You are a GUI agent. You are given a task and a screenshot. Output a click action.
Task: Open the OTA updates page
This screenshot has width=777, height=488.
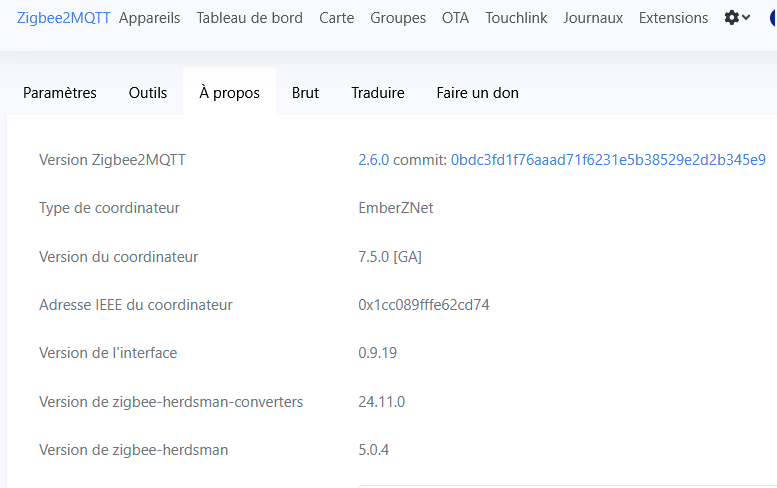[455, 18]
